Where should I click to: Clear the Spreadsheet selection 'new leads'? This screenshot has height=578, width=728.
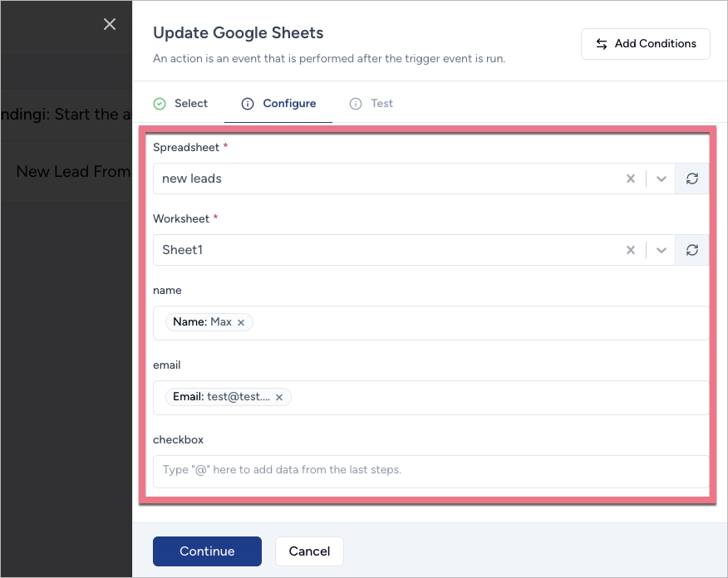click(x=631, y=179)
